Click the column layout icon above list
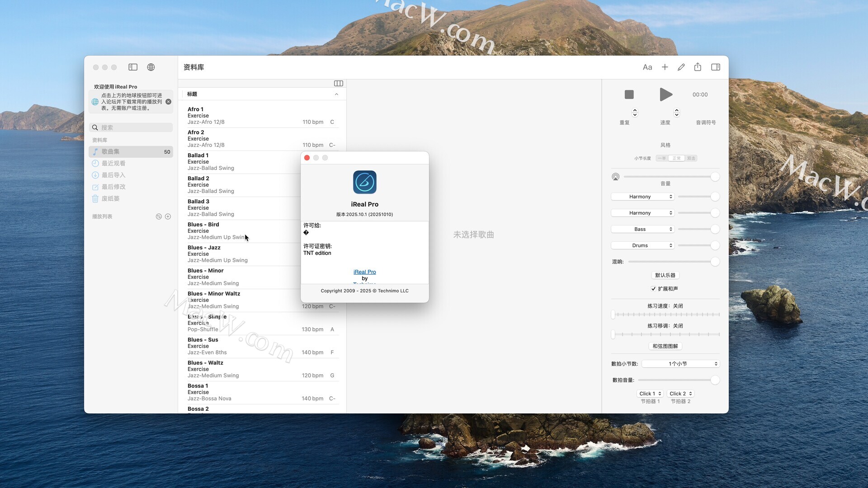The width and height of the screenshot is (868, 488). [x=338, y=84]
